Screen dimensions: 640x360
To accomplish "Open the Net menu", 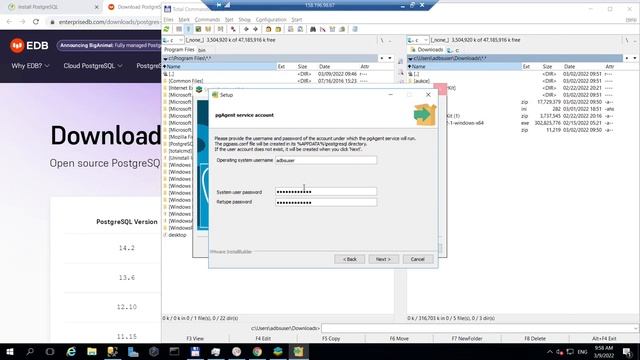I will pyautogui.click(x=229, y=20).
